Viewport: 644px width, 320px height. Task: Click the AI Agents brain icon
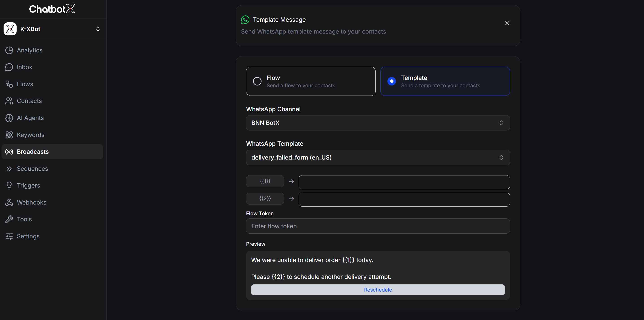pos(9,118)
